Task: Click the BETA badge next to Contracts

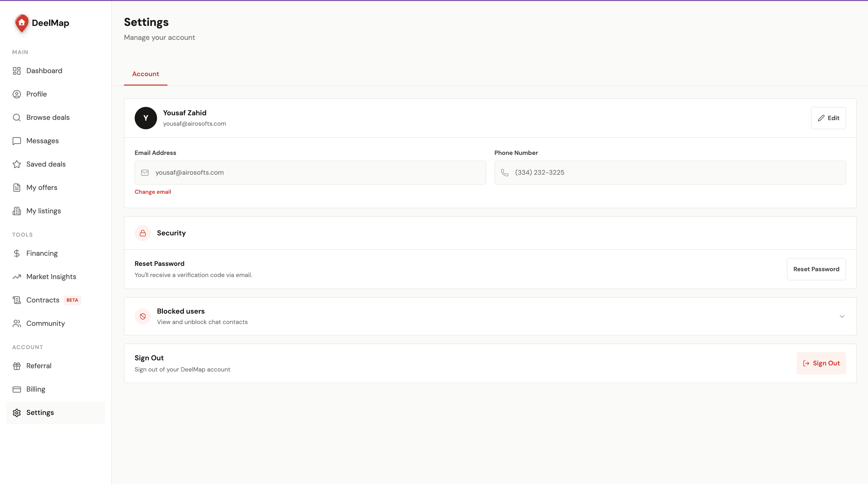Action: pos(72,300)
